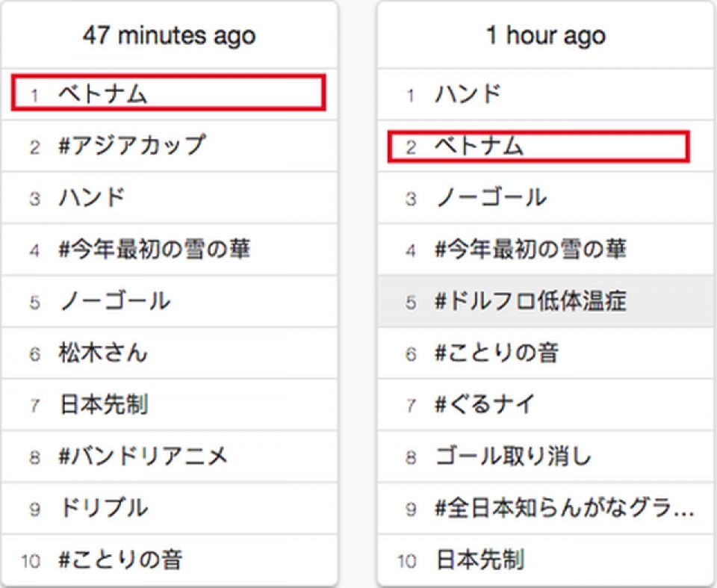The width and height of the screenshot is (717, 588).
Task: Click the 松木さん trend
Action: point(103,353)
